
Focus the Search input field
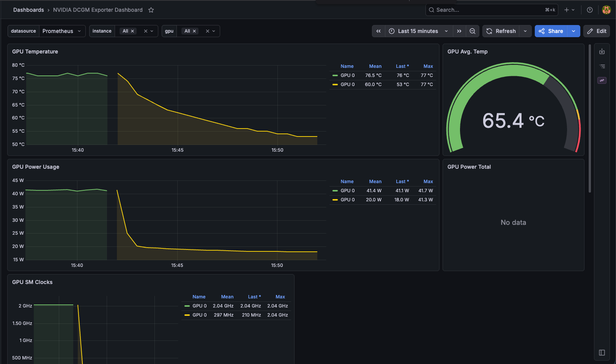coord(492,10)
